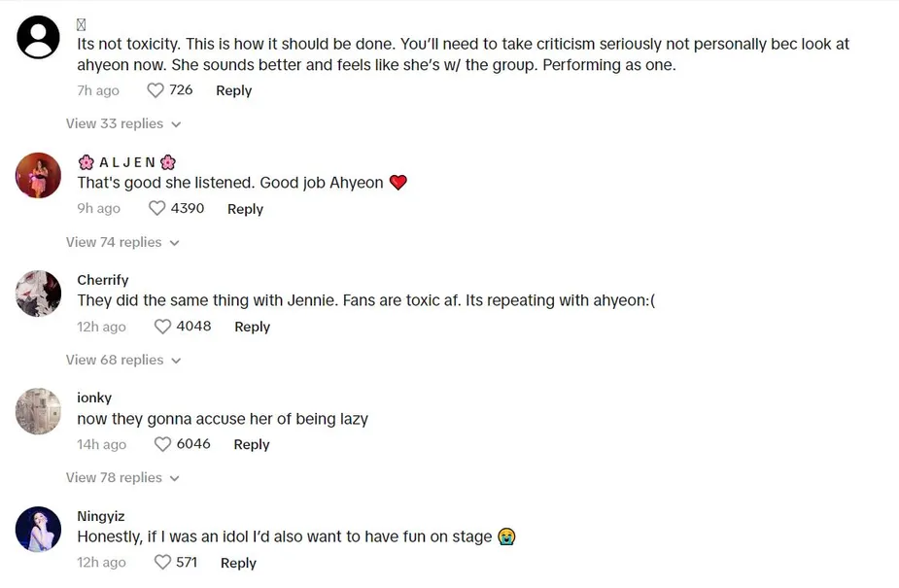Reply to ionky's lazy comment

coord(251,444)
